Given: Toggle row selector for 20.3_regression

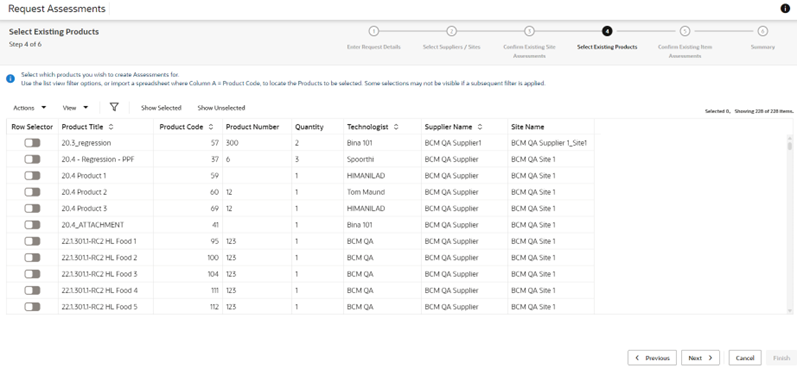Looking at the screenshot, I should (x=32, y=143).
